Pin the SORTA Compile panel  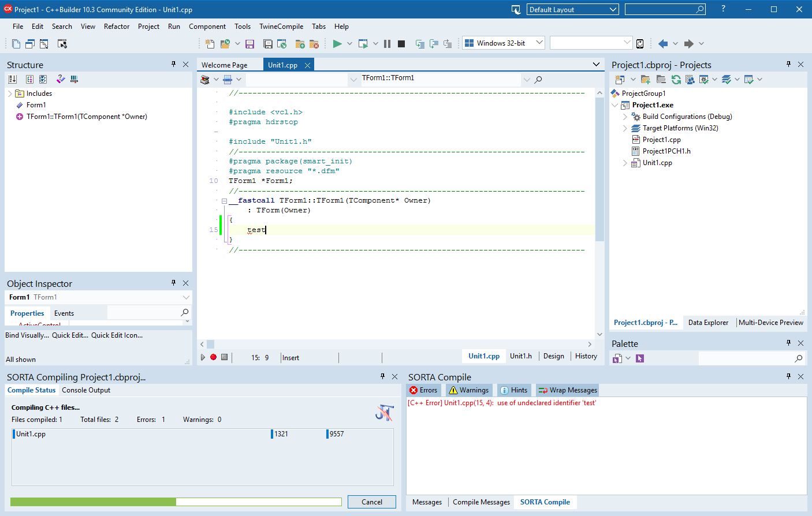tap(788, 376)
